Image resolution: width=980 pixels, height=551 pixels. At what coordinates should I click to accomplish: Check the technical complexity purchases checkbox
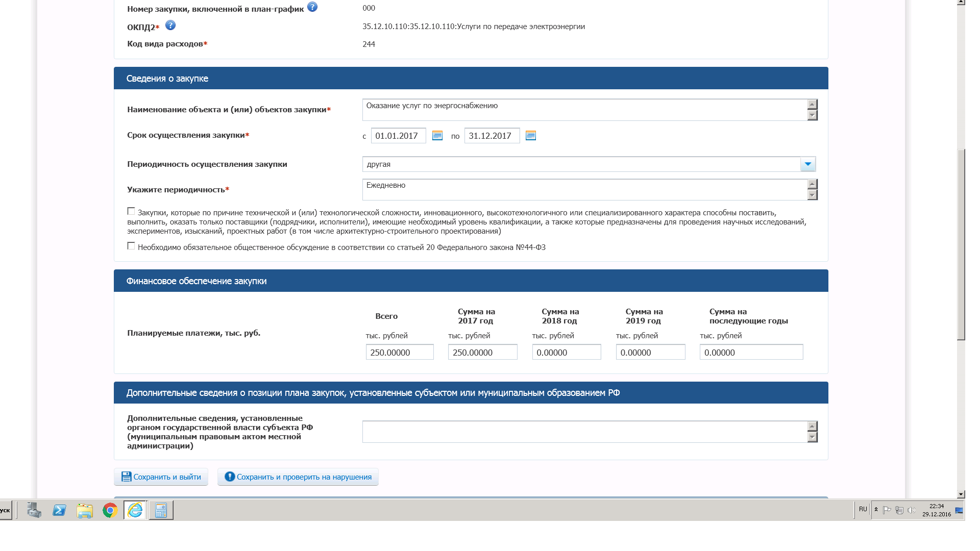(131, 211)
